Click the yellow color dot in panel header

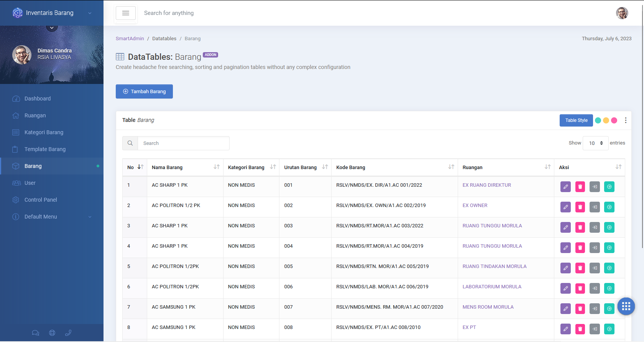pyautogui.click(x=606, y=120)
